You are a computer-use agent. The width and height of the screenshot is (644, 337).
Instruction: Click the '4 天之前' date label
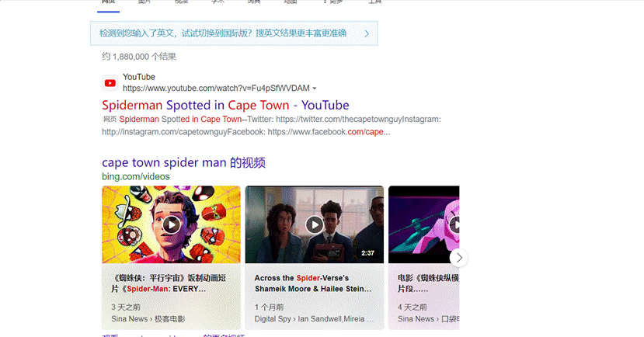(x=413, y=307)
